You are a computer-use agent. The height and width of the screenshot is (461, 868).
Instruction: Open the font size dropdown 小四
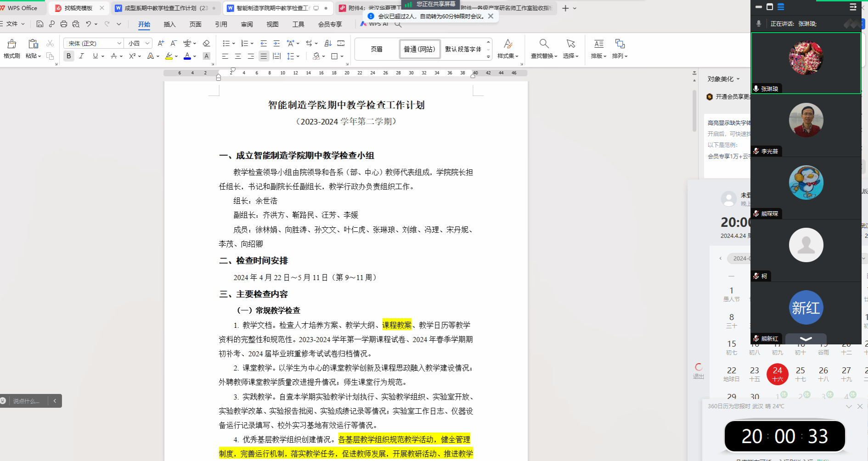pos(139,43)
